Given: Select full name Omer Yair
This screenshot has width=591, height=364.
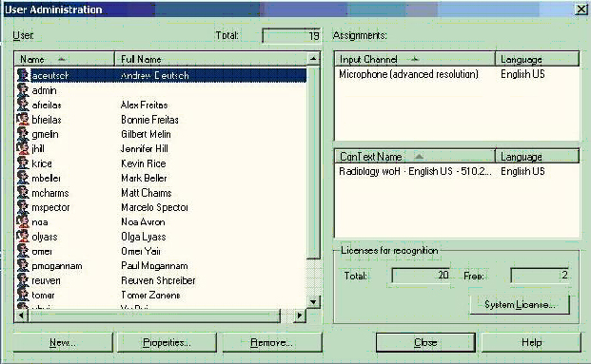Looking at the screenshot, I should [141, 251].
